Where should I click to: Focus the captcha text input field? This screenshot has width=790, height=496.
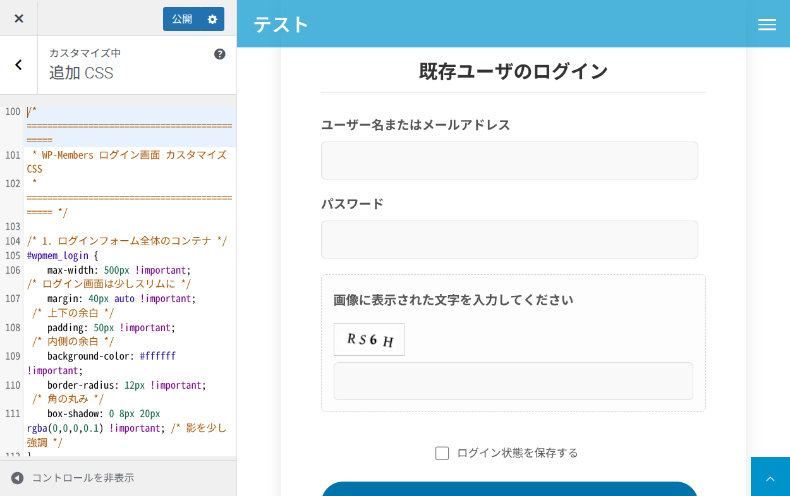click(513, 381)
